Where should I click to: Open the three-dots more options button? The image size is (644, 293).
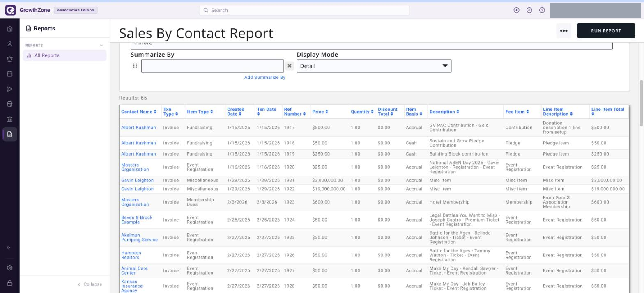coord(563,31)
